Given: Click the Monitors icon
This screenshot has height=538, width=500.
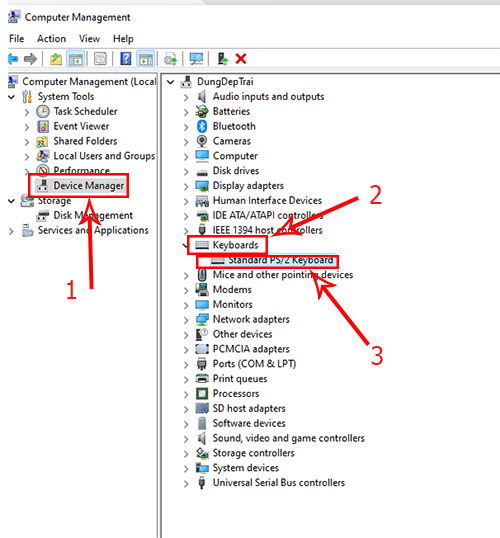Looking at the screenshot, I should [x=202, y=304].
